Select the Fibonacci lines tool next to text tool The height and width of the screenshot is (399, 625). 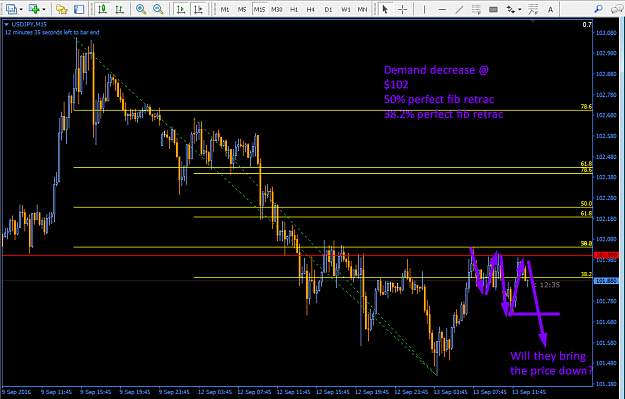coord(533,9)
